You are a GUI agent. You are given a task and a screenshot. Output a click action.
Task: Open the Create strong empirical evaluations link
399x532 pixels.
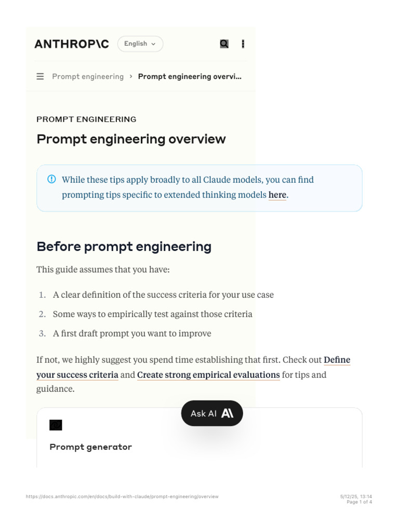click(208, 375)
